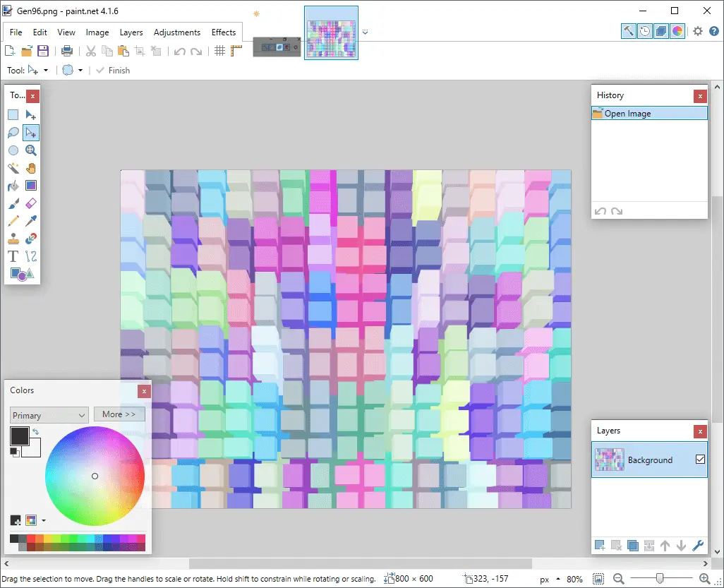
Task: Select the Text tool
Action: point(13,256)
